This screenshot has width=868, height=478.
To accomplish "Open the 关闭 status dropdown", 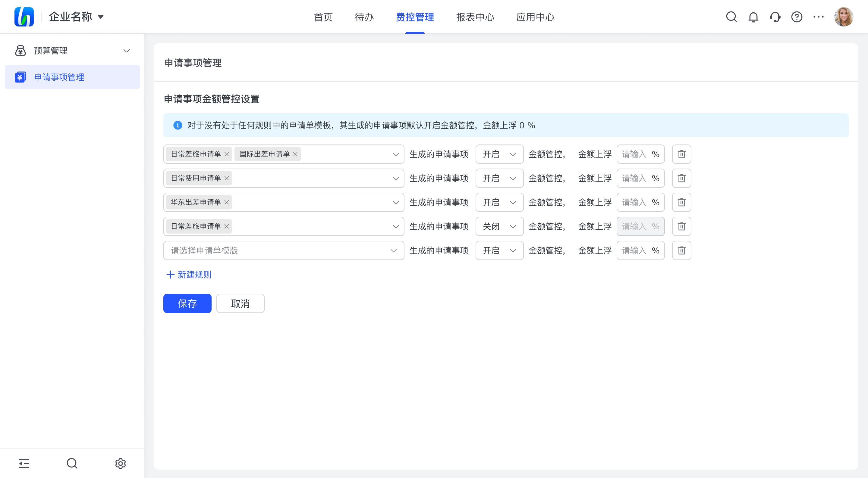I will 499,227.
